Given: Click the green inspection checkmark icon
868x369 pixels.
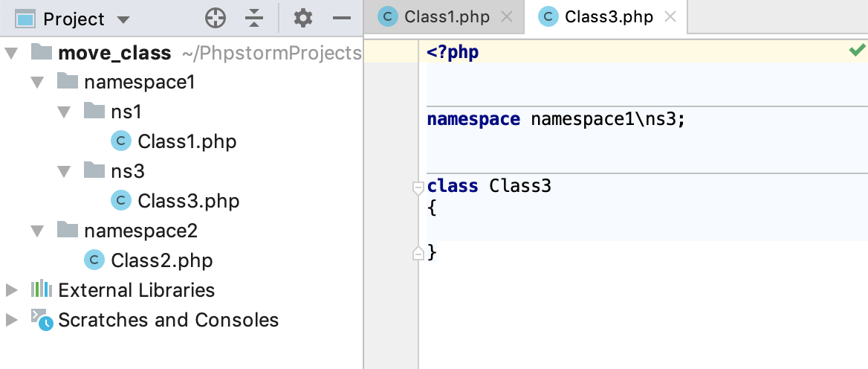Looking at the screenshot, I should pyautogui.click(x=857, y=51).
